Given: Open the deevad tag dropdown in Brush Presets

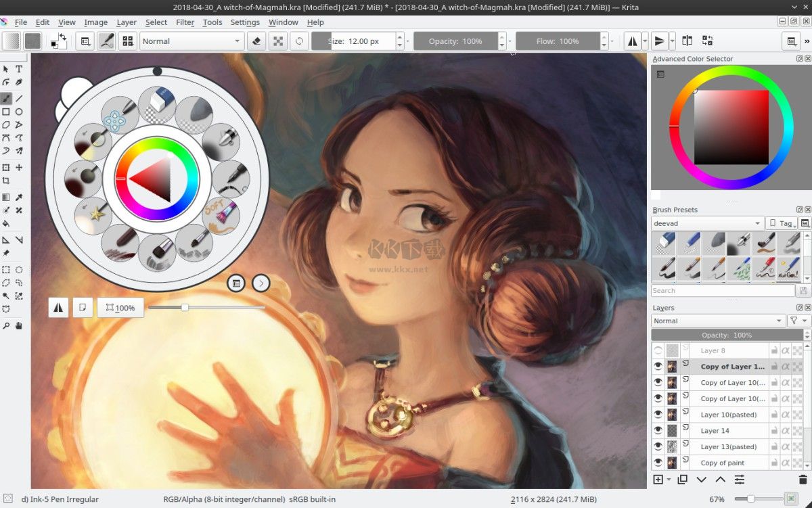Looking at the screenshot, I should click(x=707, y=223).
